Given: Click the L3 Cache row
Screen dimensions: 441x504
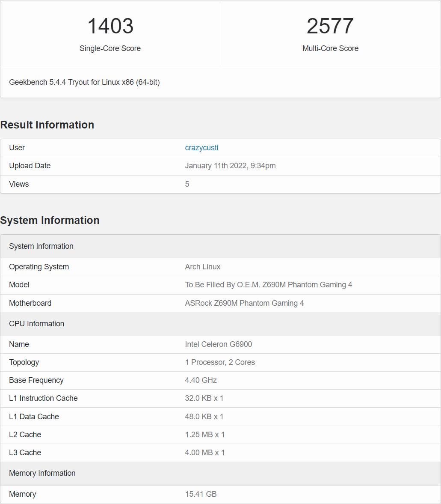Looking at the screenshot, I should [x=25, y=452].
